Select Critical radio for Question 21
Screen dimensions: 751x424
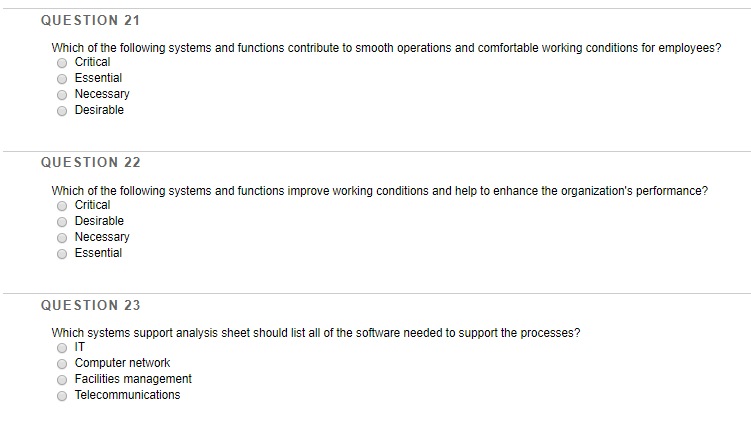pyautogui.click(x=62, y=63)
